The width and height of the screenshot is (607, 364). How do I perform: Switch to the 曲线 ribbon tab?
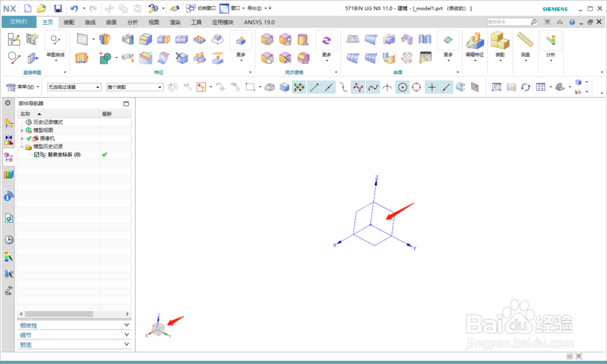[x=90, y=22]
